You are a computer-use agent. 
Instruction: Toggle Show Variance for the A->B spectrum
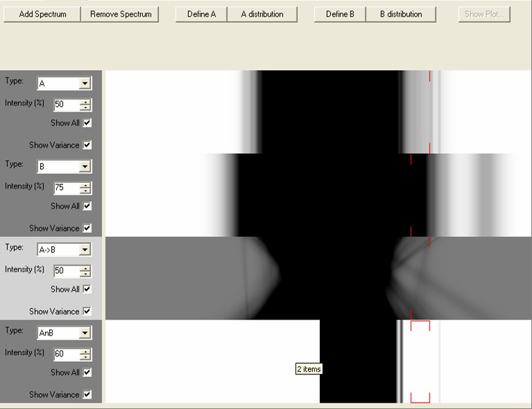coord(87,311)
